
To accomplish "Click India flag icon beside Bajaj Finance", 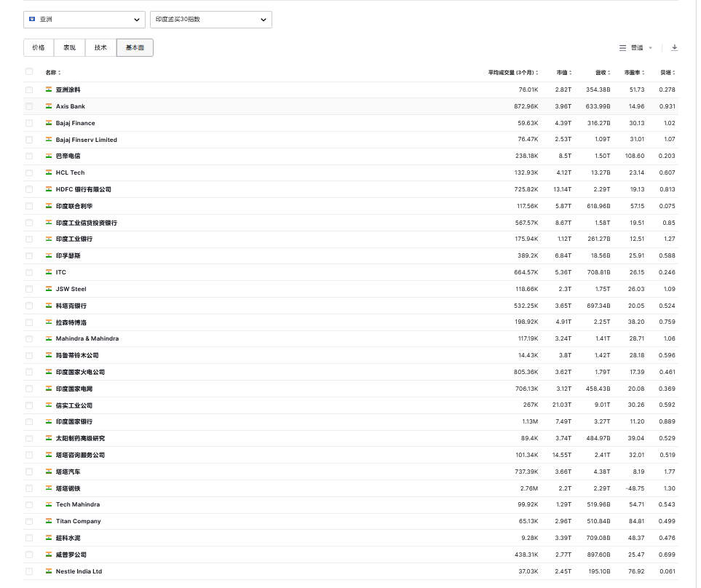I will coord(49,123).
